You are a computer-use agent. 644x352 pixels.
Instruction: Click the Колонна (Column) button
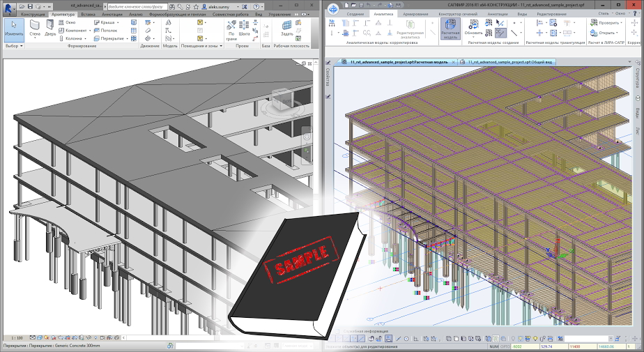(x=75, y=39)
